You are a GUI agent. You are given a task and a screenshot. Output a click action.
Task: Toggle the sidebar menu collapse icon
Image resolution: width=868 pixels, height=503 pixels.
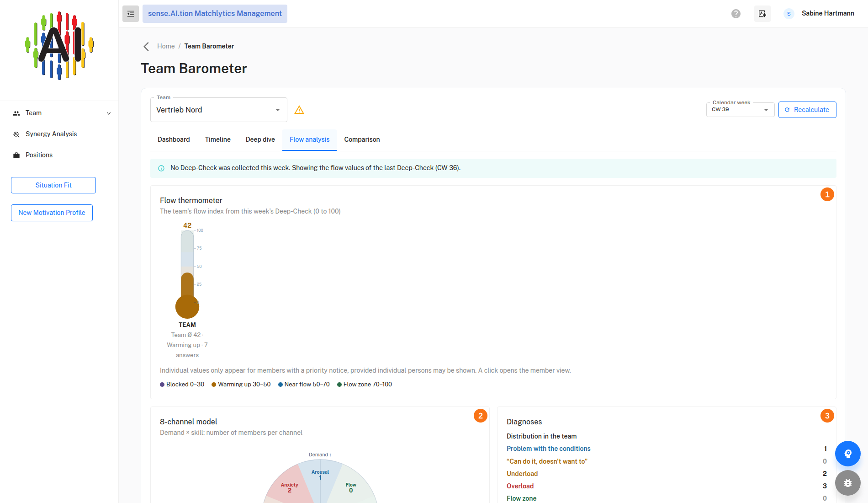pos(131,14)
